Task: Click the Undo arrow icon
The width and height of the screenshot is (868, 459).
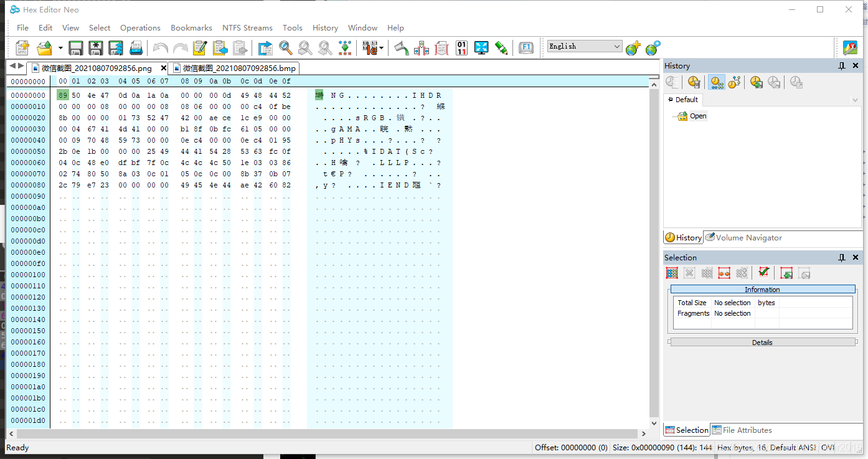Action: (x=160, y=47)
